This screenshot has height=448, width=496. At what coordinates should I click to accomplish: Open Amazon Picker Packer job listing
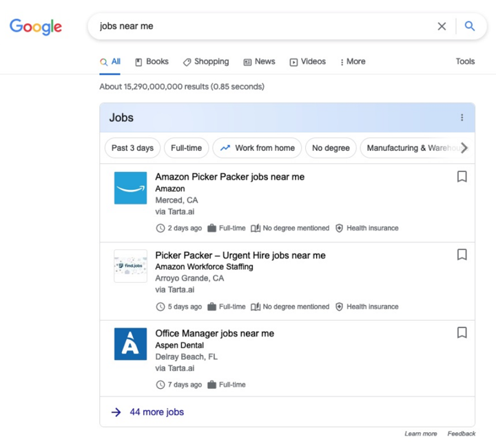[x=229, y=177]
